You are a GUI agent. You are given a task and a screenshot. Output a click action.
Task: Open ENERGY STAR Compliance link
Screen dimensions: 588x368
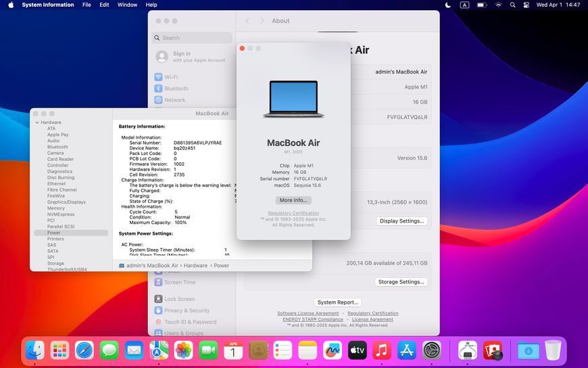313,319
